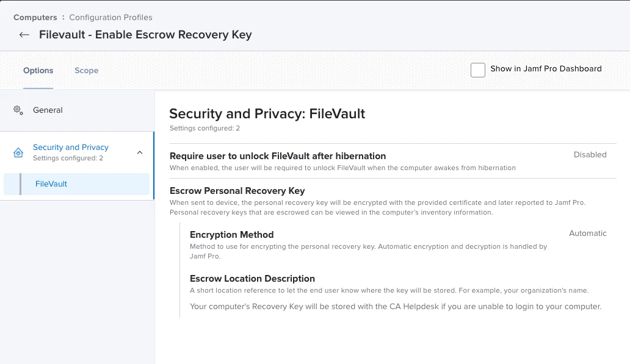This screenshot has height=364, width=630.
Task: Click the Security and Privacy house icon
Action: coord(18,152)
